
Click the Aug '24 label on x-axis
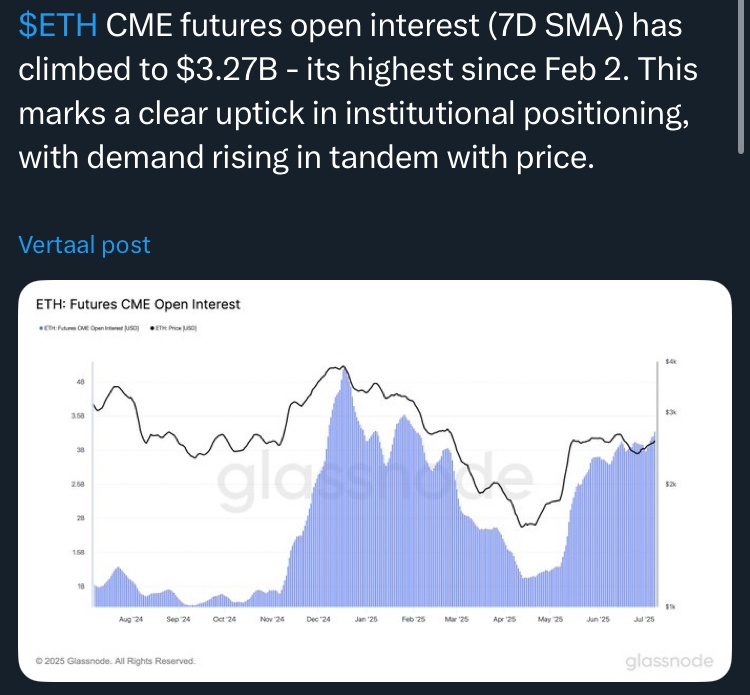pos(131,619)
